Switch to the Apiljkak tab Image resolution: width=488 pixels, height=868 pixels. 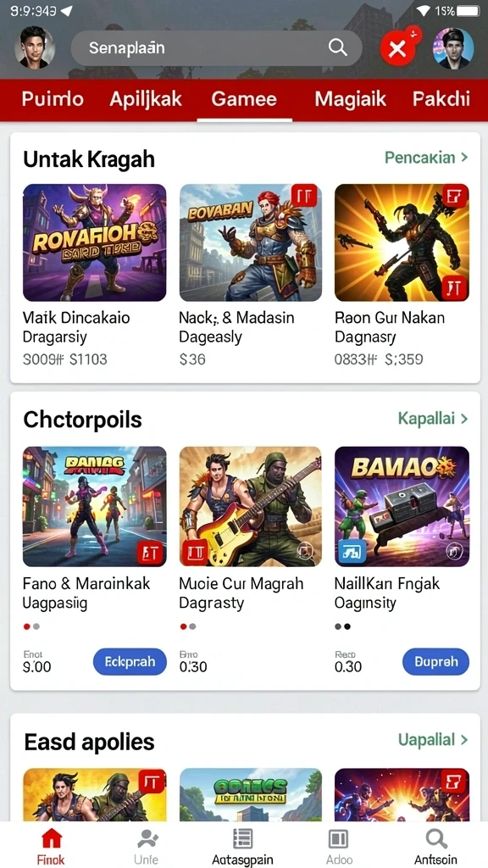[146, 99]
